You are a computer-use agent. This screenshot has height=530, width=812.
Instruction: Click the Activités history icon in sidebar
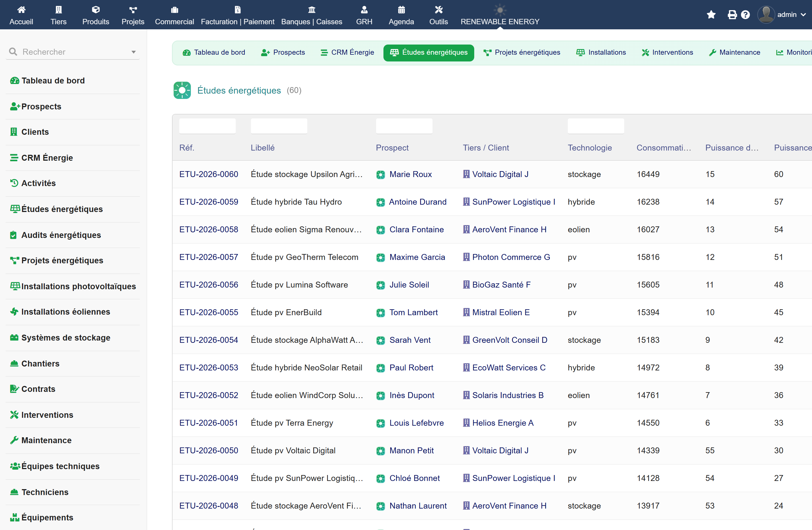[x=14, y=183]
